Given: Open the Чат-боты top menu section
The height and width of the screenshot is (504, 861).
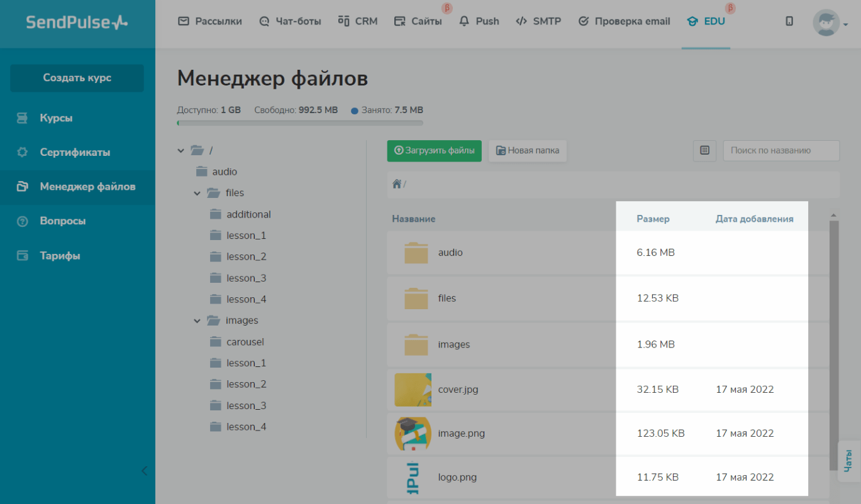Looking at the screenshot, I should coord(290,21).
